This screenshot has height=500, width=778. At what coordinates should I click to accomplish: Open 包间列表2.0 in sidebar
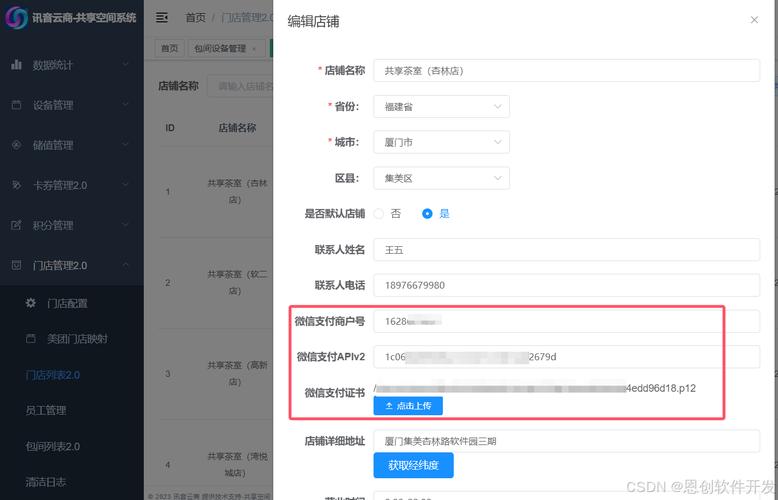point(72,446)
